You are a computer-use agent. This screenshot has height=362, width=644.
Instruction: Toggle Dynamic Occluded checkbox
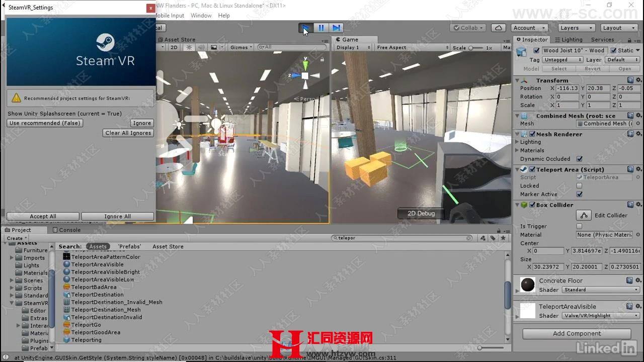580,159
